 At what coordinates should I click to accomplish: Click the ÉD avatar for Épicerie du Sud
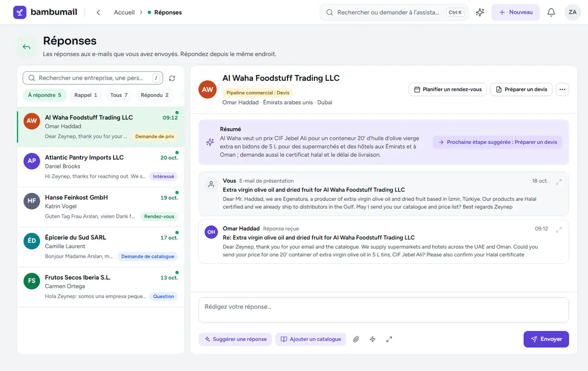[32, 241]
